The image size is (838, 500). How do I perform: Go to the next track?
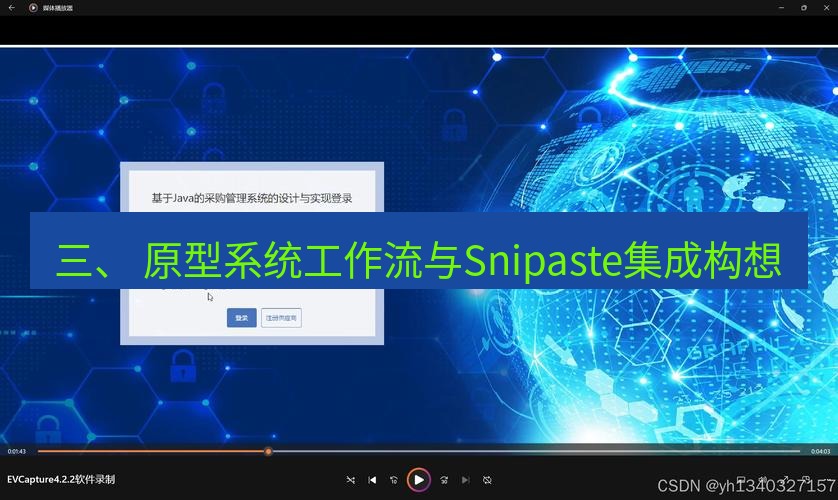coord(465,480)
